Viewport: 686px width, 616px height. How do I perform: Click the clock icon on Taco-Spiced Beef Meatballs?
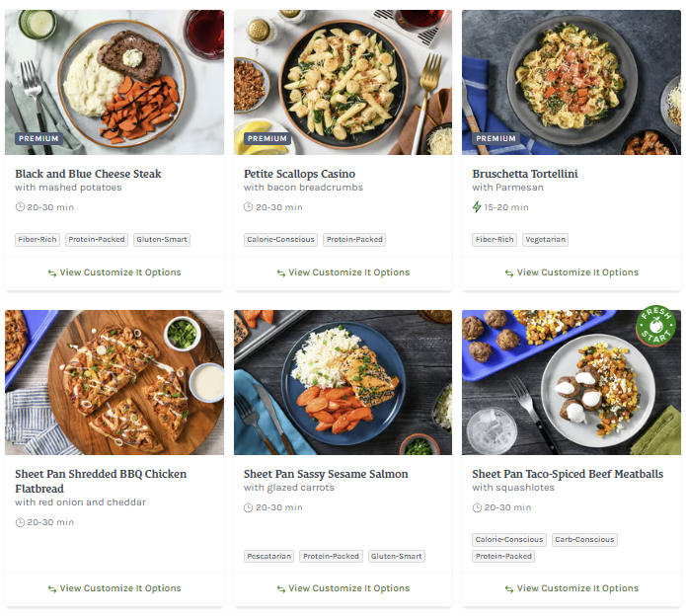coord(478,507)
